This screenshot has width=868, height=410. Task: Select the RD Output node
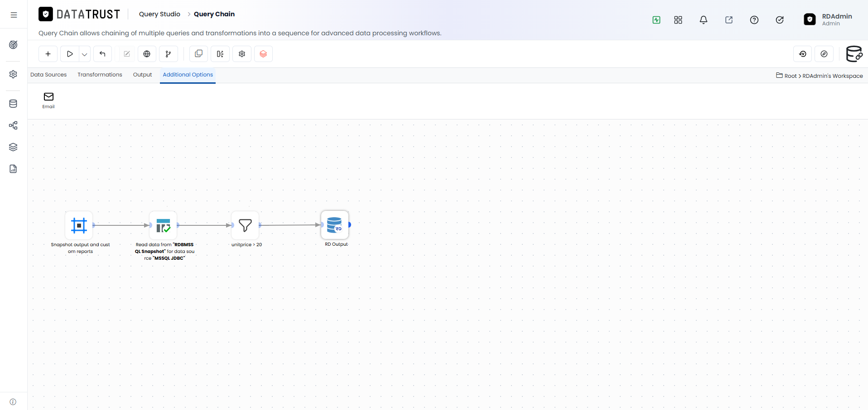[335, 225]
